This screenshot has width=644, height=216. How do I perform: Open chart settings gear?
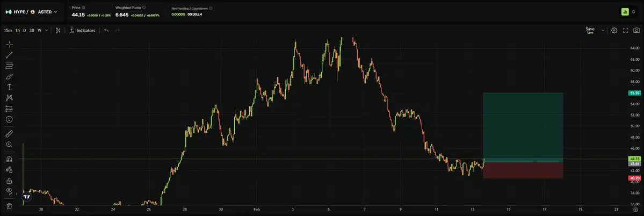(614, 31)
